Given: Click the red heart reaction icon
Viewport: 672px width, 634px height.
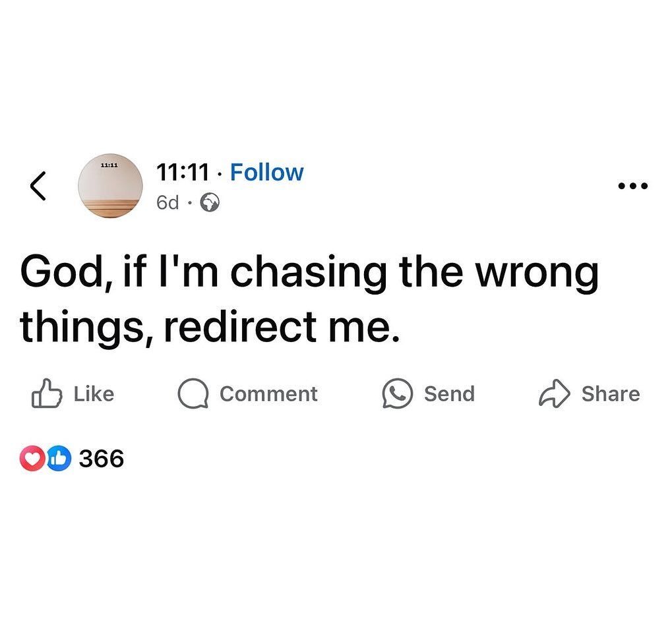Looking at the screenshot, I should coord(32,458).
